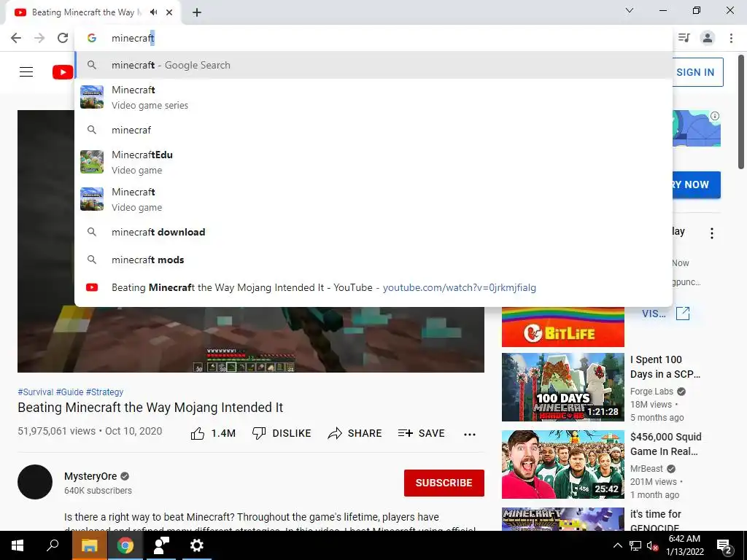Click the address bar containing minecraft
The image size is (747, 560).
tap(373, 38)
